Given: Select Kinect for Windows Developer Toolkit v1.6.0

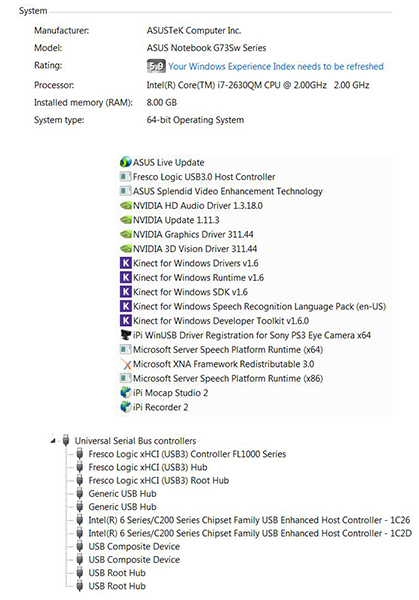Looking at the screenshot, I should 221,321.
